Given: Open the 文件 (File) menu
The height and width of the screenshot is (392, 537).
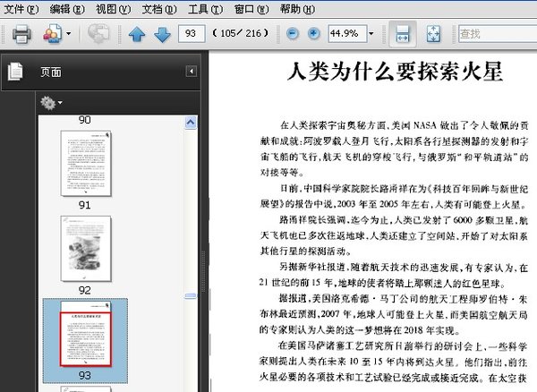Looking at the screenshot, I should 21,8.
